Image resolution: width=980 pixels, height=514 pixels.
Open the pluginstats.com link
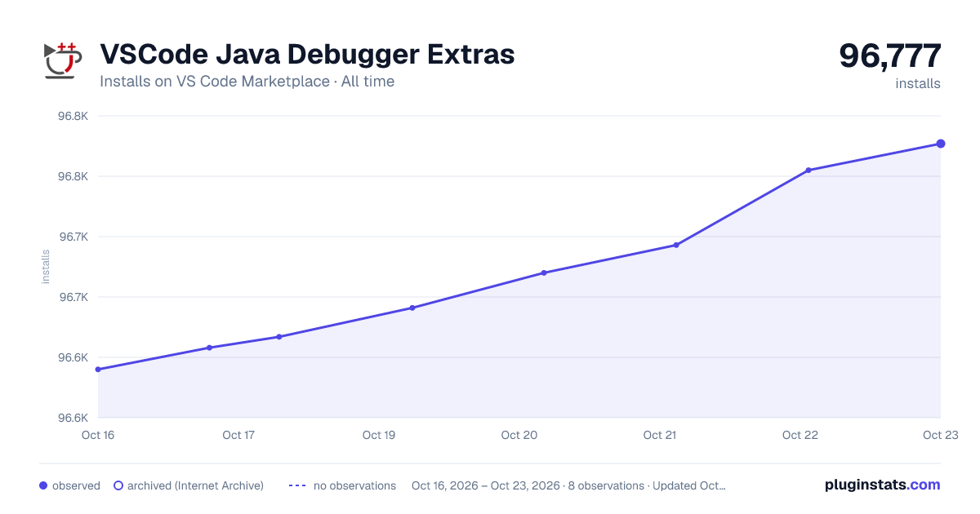(x=883, y=485)
